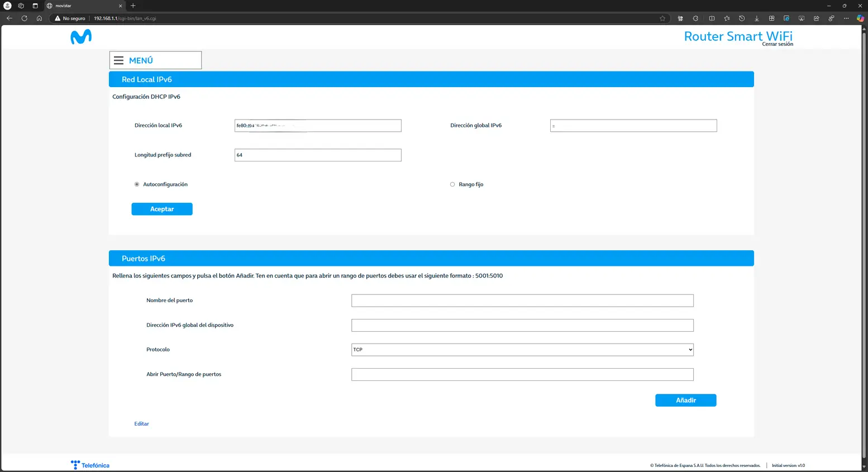Focus the Dirección local IPv6 field
The height and width of the screenshot is (472, 868).
point(318,126)
